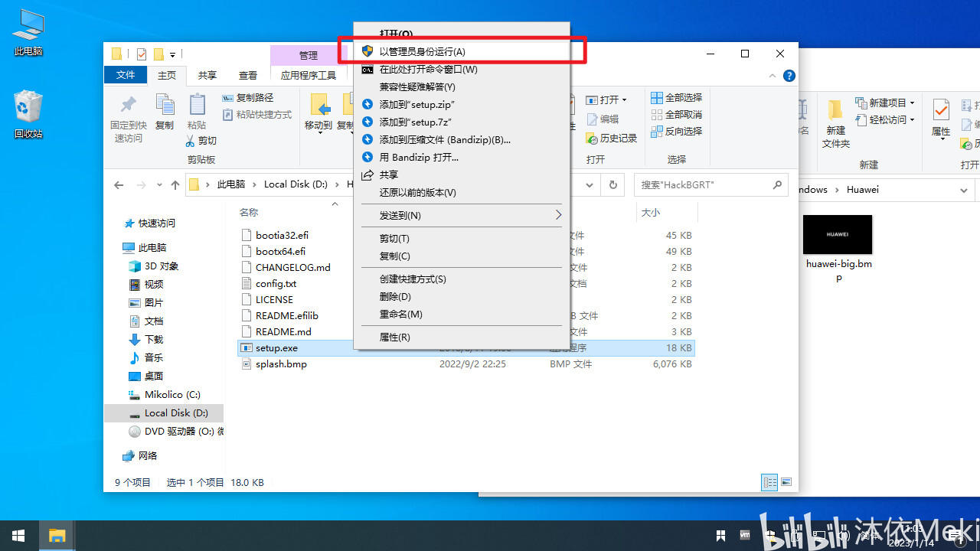Open the Explorer help icon
This screenshot has width=980, height=551.
point(789,76)
